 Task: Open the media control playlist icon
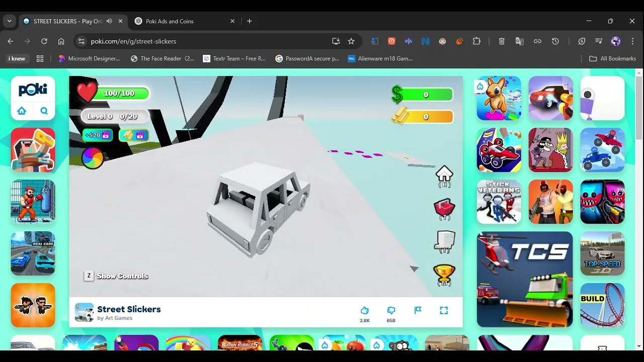coord(599,41)
